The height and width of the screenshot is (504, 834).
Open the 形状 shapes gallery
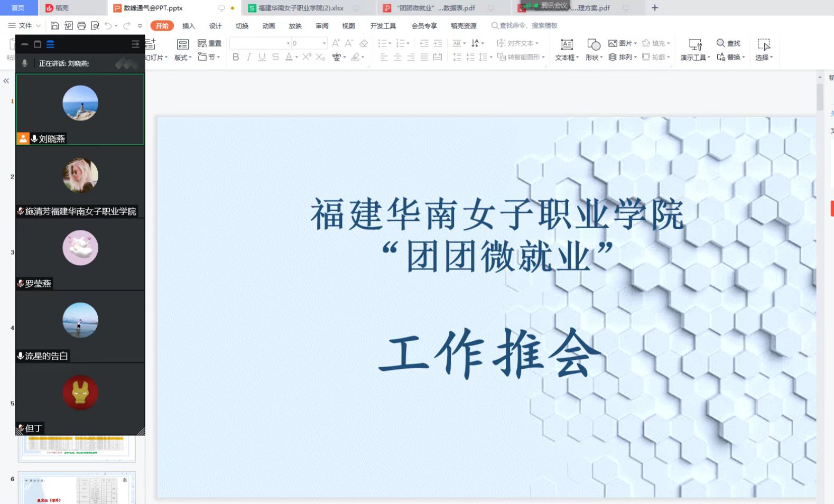pos(594,50)
